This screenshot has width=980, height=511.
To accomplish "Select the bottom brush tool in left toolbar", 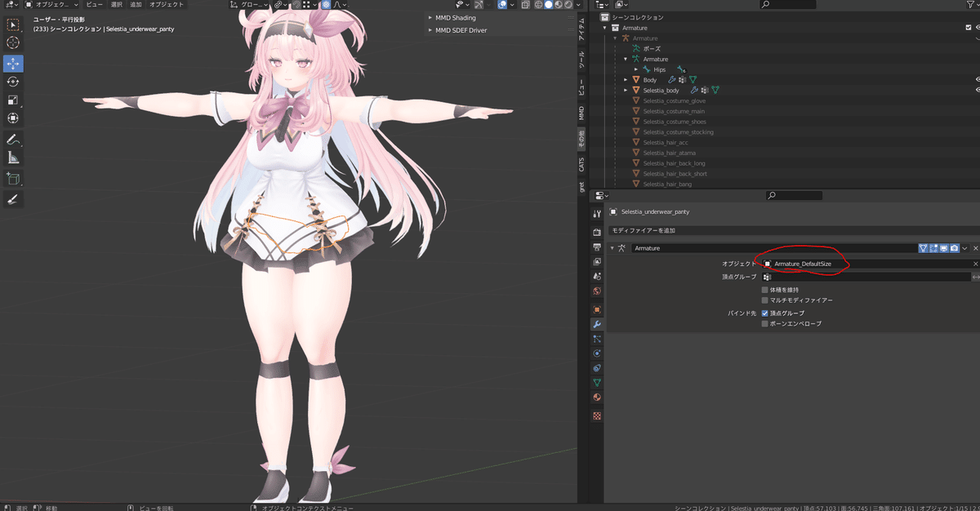I will click(x=14, y=199).
